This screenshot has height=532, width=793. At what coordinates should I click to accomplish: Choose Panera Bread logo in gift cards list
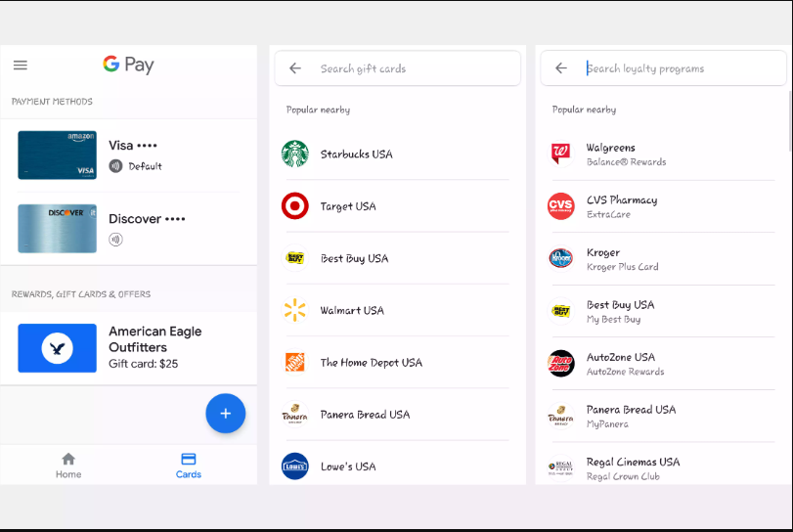coord(295,415)
